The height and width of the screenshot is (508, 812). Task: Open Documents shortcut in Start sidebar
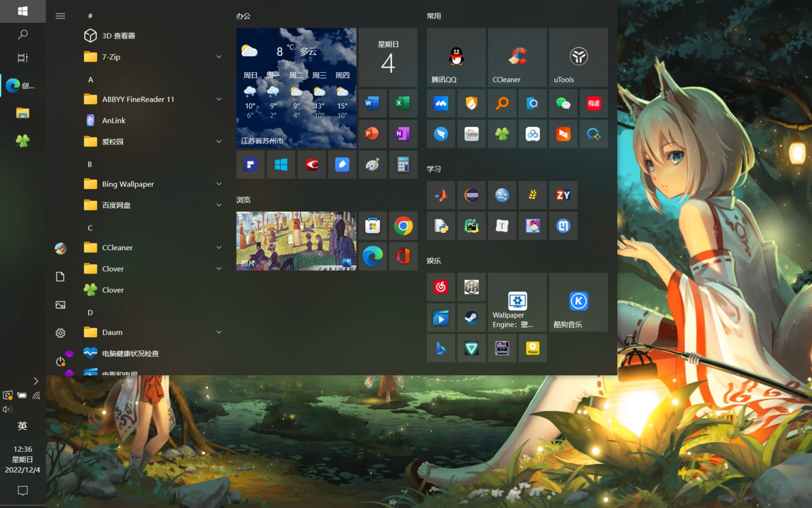(x=60, y=276)
